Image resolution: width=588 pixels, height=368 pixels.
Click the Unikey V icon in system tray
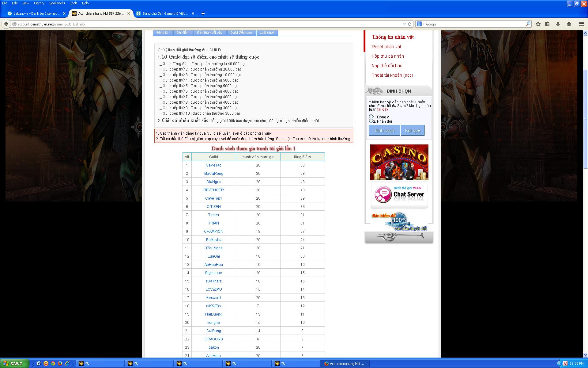pos(565,363)
